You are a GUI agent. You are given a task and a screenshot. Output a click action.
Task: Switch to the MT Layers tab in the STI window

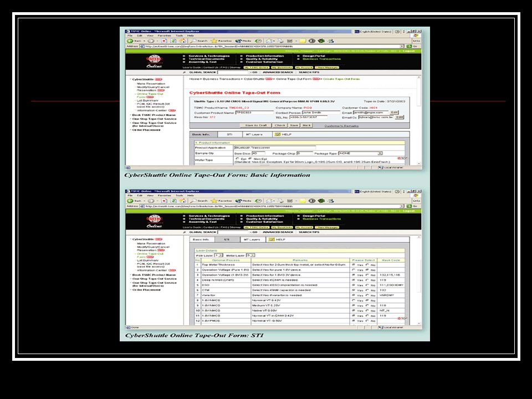[252, 239]
